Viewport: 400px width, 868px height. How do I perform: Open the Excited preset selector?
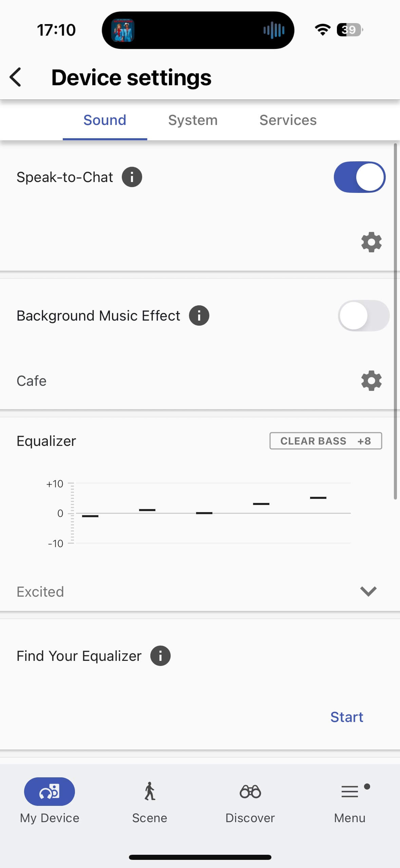coord(40,592)
